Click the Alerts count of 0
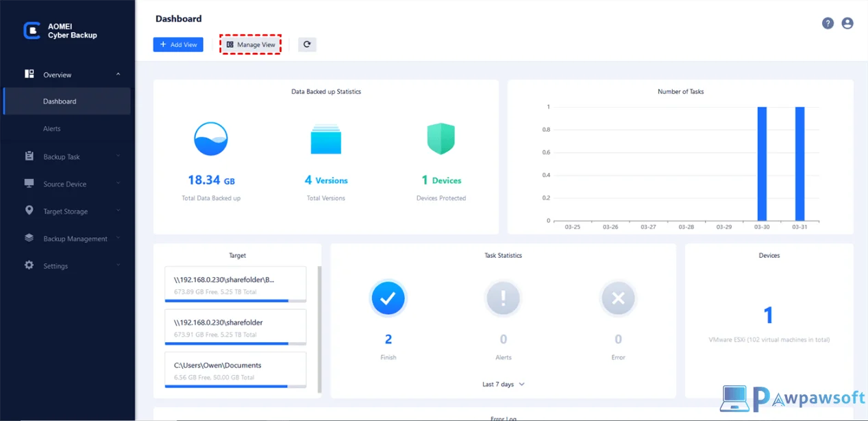The height and width of the screenshot is (421, 868). (x=504, y=339)
